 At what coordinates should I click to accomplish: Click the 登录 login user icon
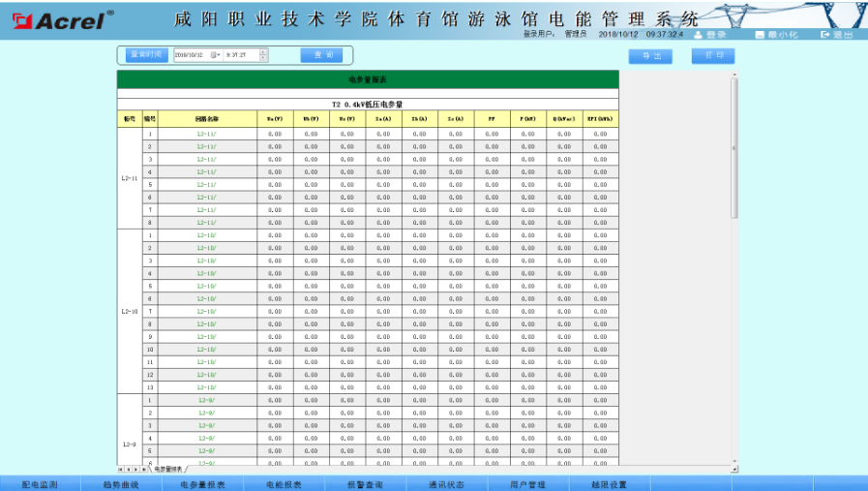click(x=698, y=35)
